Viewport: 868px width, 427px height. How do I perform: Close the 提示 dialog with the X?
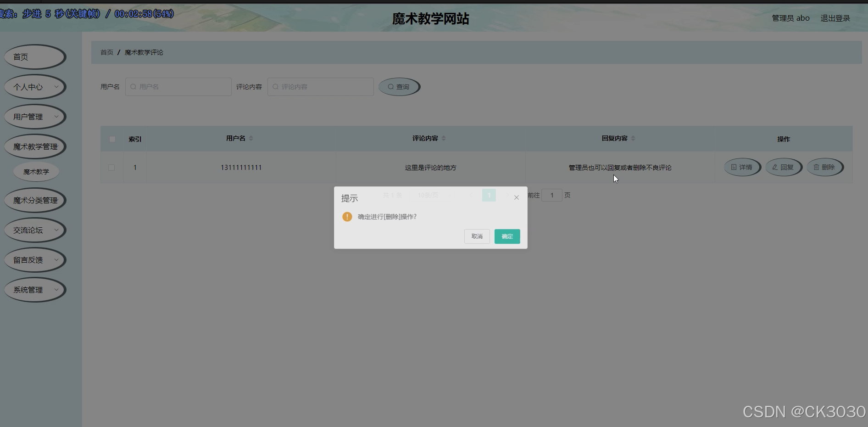click(x=517, y=197)
